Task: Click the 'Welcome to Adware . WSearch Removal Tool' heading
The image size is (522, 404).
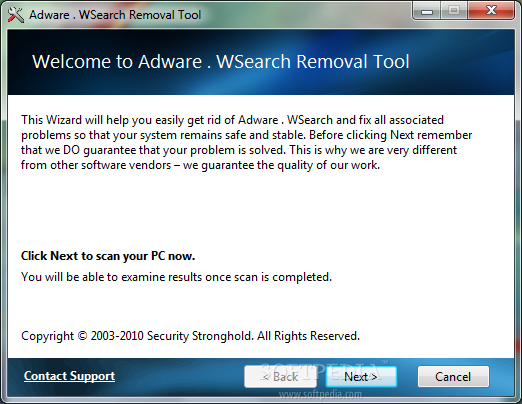Action: click(220, 62)
